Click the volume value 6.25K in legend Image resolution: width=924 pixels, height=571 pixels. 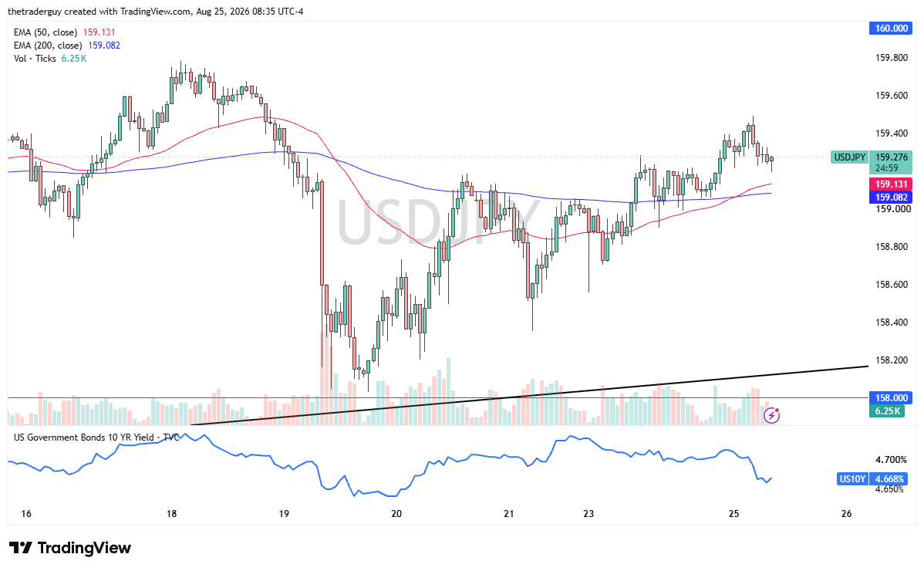[74, 59]
